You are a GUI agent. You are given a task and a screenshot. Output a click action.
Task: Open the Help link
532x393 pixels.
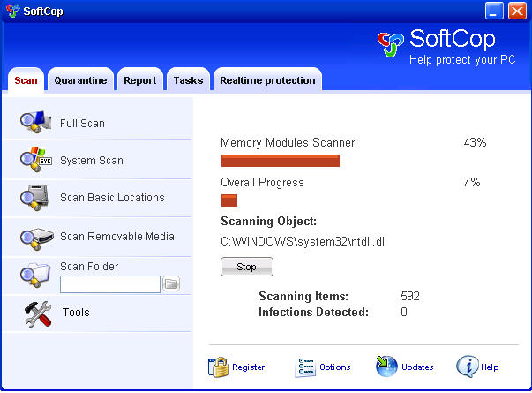click(490, 367)
